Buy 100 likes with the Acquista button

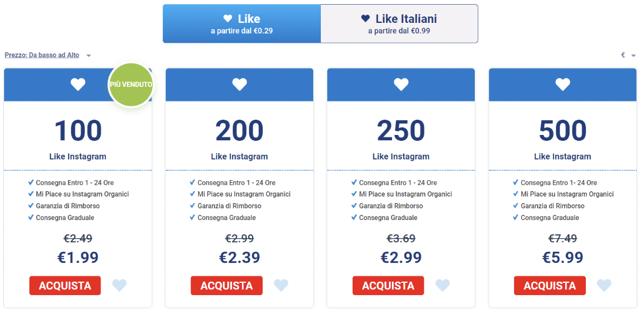[65, 286]
